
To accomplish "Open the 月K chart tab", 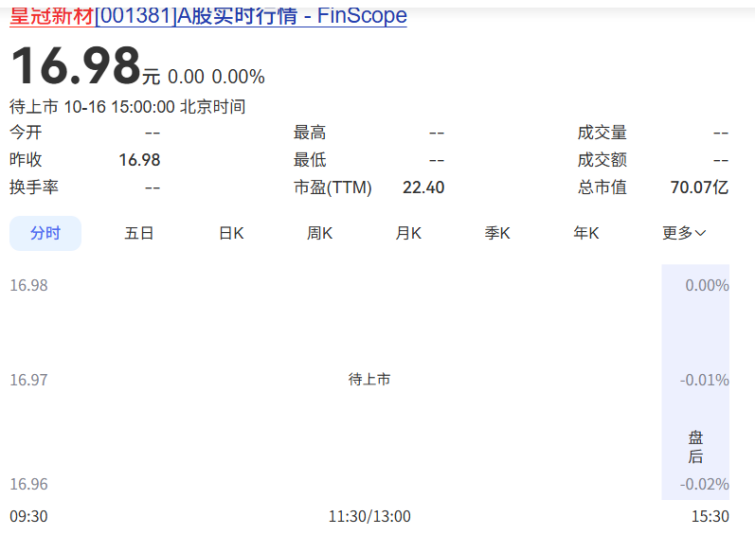I will pos(408,233).
